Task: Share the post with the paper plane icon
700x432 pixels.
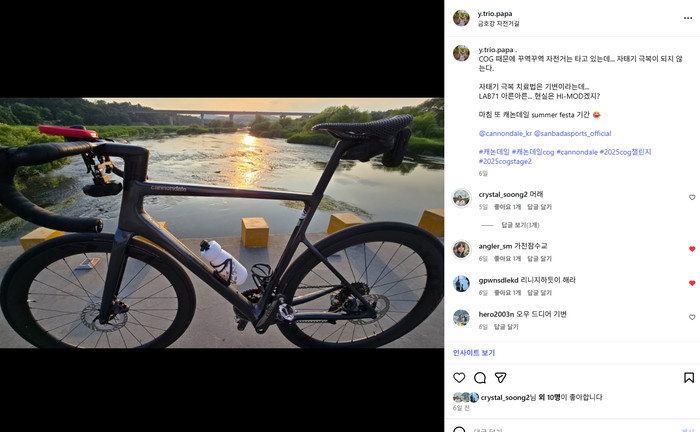Action: coord(500,378)
